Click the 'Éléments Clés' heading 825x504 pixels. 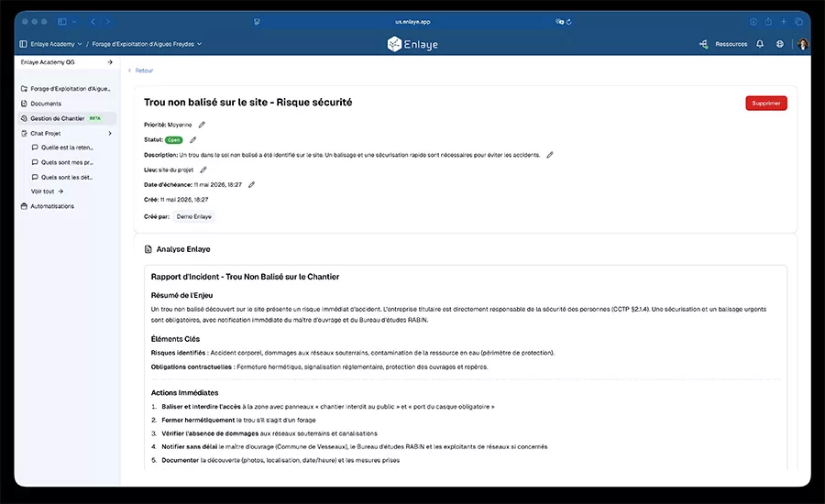(x=175, y=339)
